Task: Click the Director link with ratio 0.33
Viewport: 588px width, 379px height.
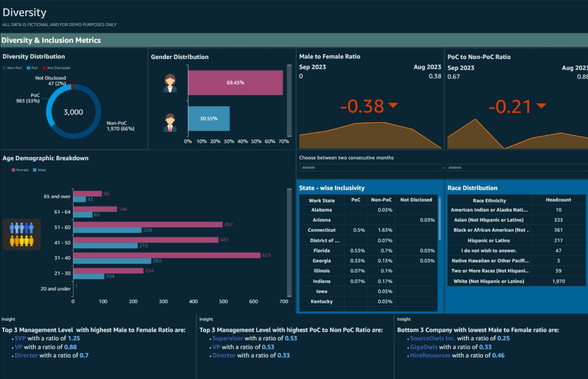Action: (x=224, y=356)
